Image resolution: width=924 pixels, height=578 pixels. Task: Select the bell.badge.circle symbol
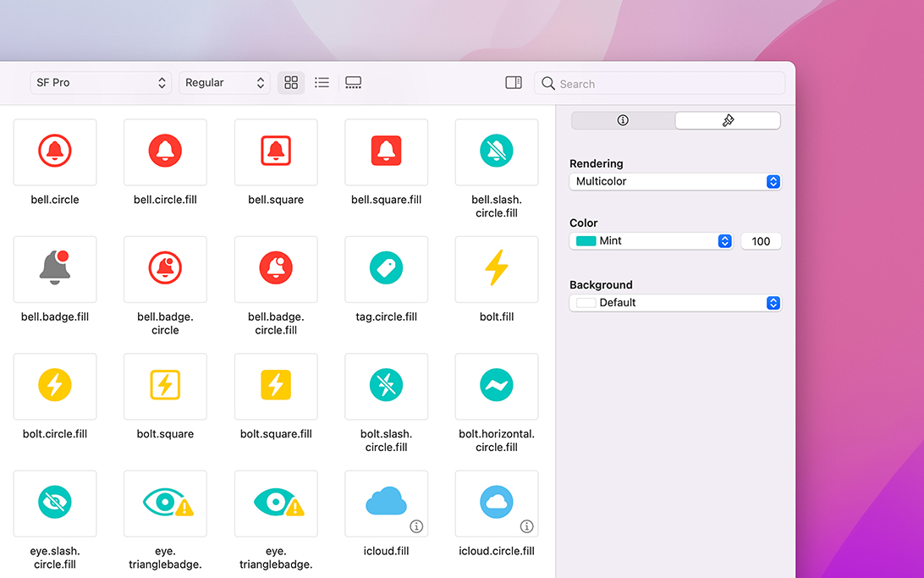click(x=165, y=269)
